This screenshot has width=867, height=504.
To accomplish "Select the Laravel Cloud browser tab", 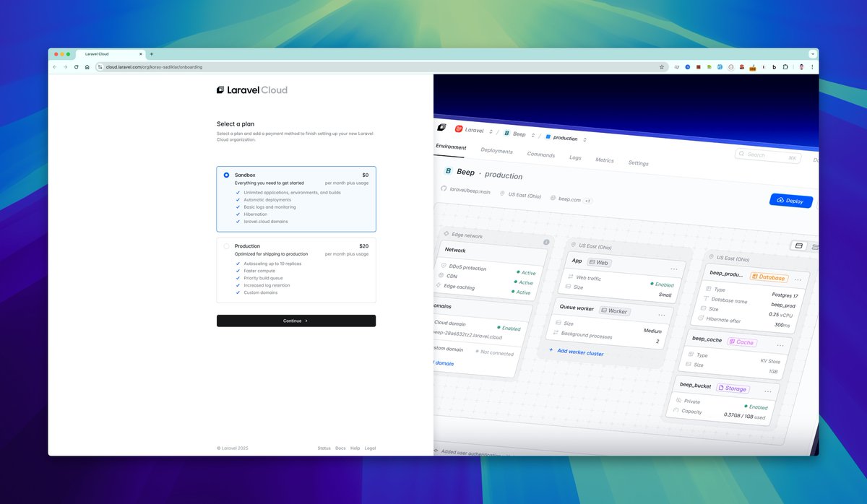I will pyautogui.click(x=110, y=54).
